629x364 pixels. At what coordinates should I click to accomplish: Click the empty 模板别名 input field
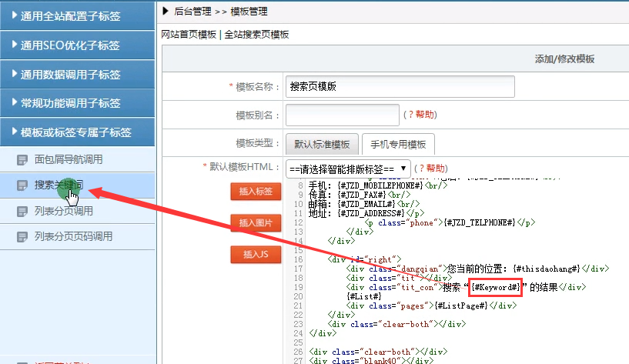click(342, 115)
